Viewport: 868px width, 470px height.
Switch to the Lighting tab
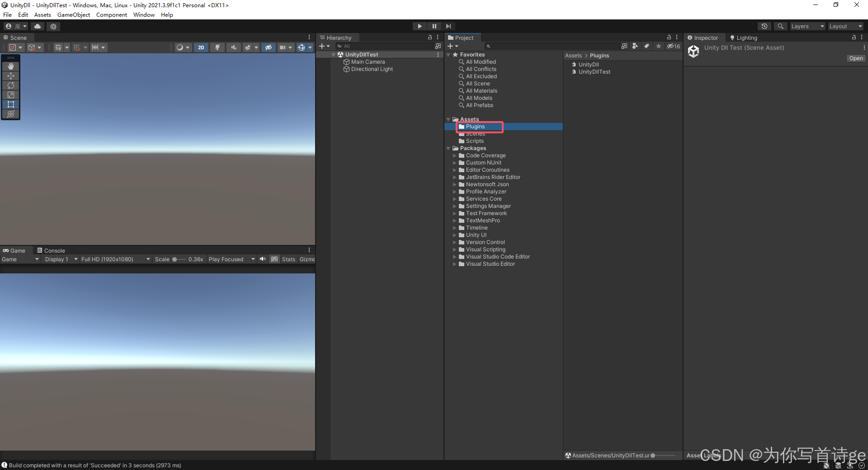coord(744,38)
